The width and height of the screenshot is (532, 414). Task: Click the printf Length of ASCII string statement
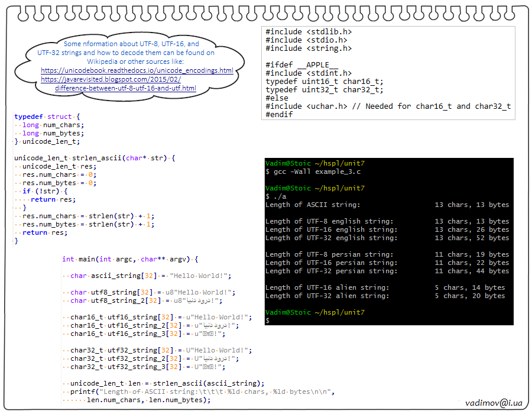coord(202,392)
